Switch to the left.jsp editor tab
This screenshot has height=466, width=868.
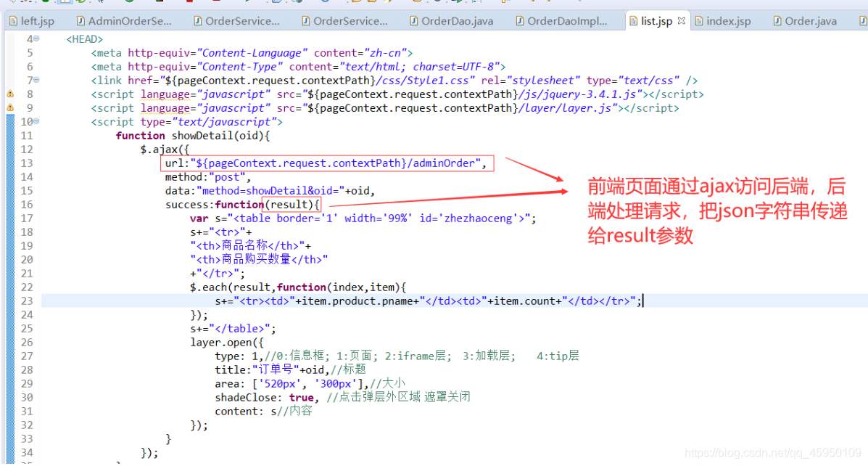pyautogui.click(x=37, y=22)
